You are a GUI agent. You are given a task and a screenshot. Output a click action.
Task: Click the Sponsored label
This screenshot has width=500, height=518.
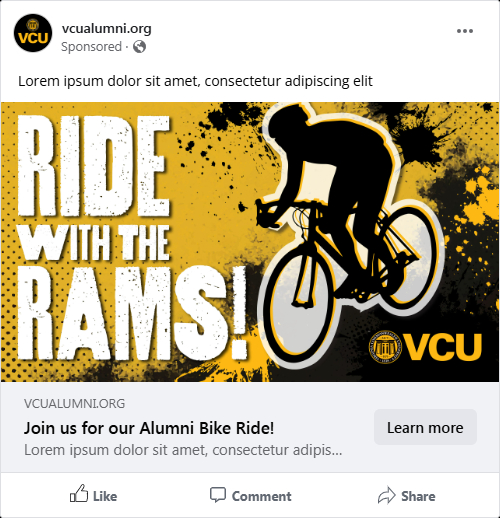(91, 47)
